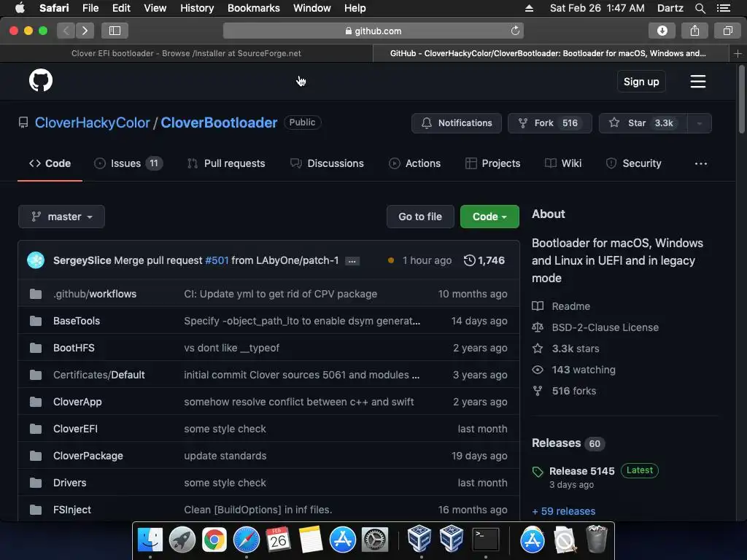This screenshot has height=560, width=747.
Task: Click the eject icon in the menu bar
Action: click(x=530, y=8)
